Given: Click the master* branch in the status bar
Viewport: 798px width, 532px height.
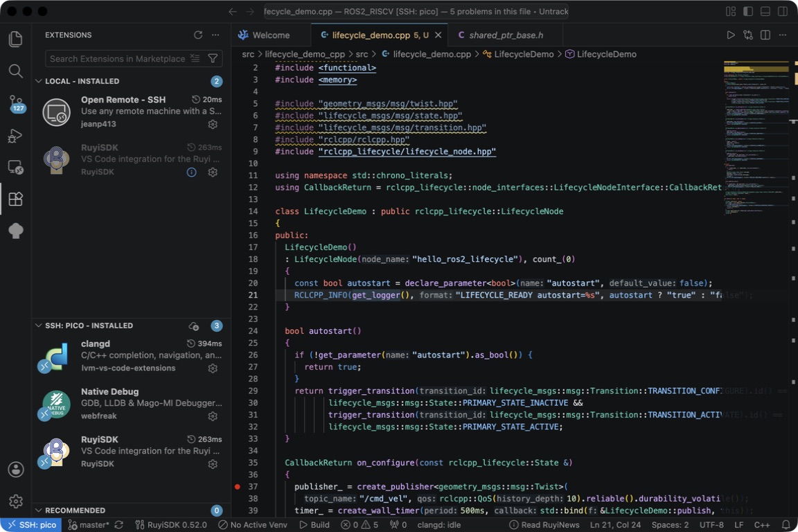Looking at the screenshot, I should coord(89,525).
